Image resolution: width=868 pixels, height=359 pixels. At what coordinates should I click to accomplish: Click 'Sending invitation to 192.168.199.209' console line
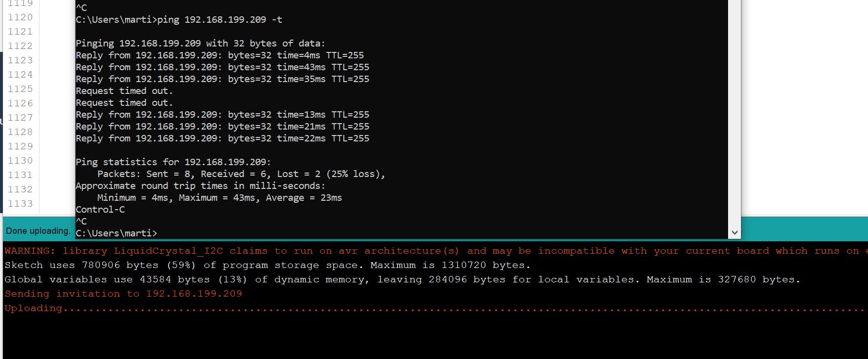(124, 294)
